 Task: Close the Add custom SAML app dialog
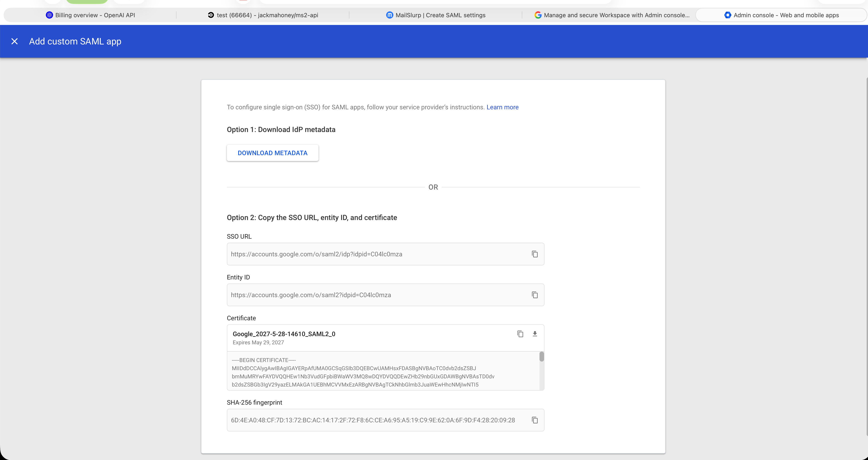[x=15, y=41]
